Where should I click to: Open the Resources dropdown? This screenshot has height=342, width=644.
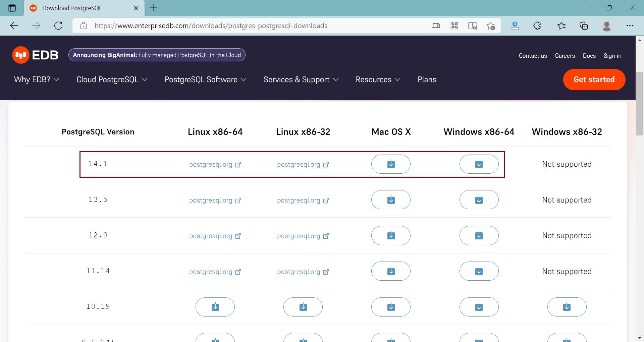378,79
